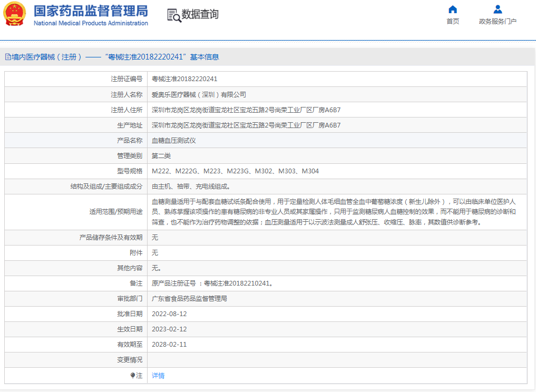Select expiry date 2028-02-11
This screenshot has height=392, width=536.
point(169,345)
